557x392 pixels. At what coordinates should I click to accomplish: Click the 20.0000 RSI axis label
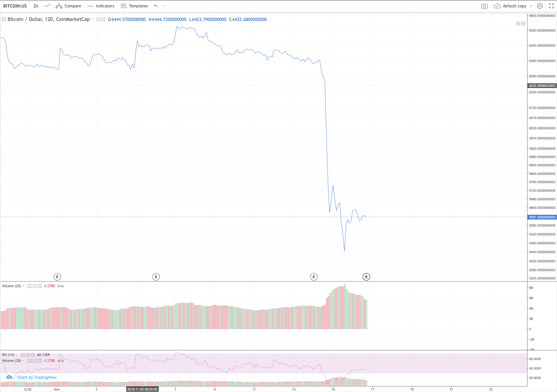(x=535, y=378)
